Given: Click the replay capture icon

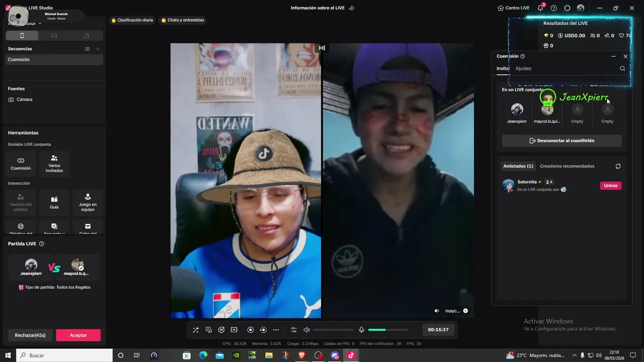Looking at the screenshot, I should (263, 330).
